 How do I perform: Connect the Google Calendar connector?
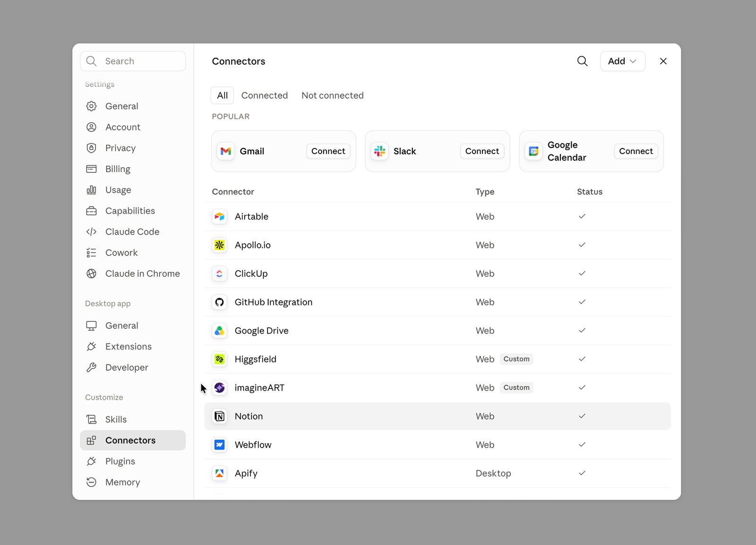coord(636,151)
